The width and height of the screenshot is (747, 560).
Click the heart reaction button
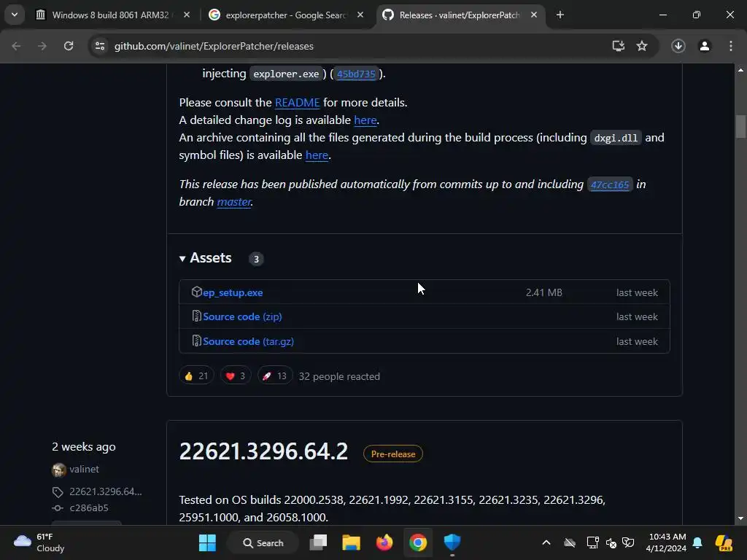[x=236, y=376]
